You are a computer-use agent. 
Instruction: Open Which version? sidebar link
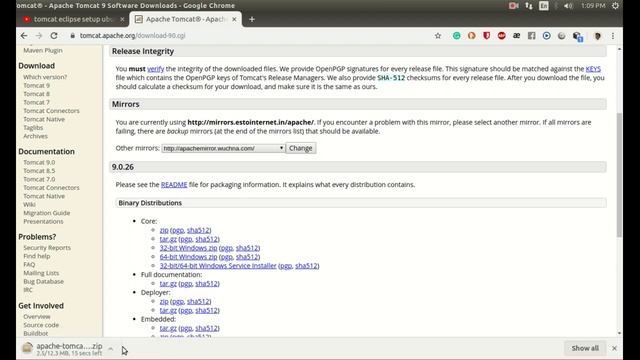point(45,77)
